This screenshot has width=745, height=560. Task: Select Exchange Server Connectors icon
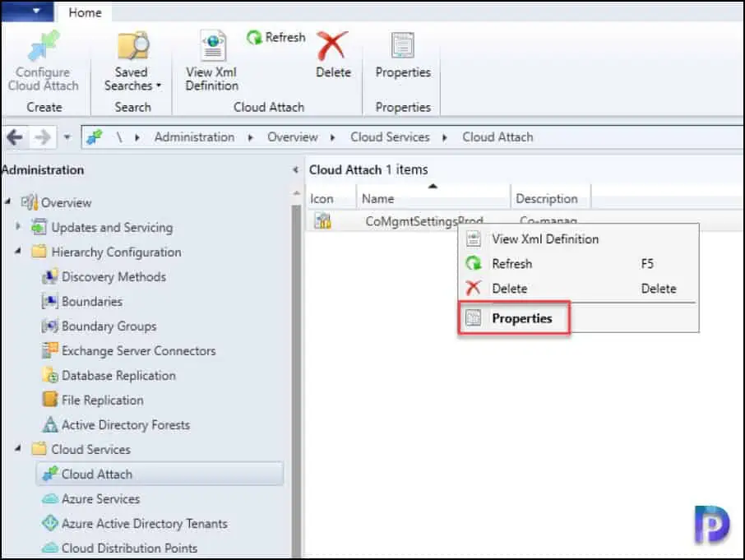tap(50, 350)
